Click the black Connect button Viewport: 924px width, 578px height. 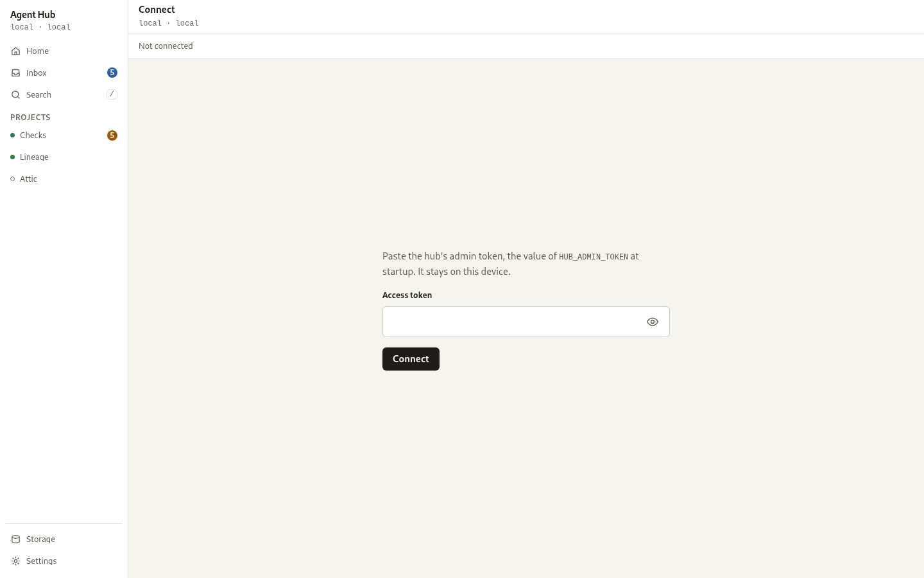coord(411,359)
